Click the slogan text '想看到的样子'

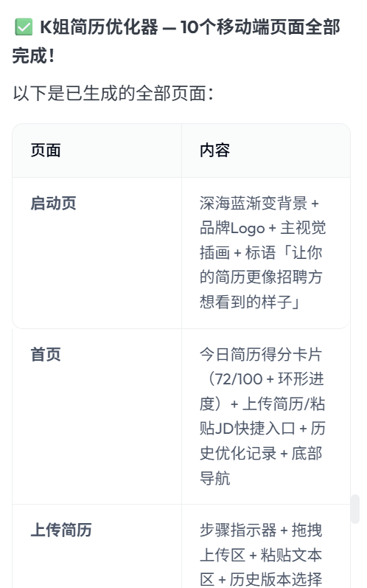pos(245,302)
